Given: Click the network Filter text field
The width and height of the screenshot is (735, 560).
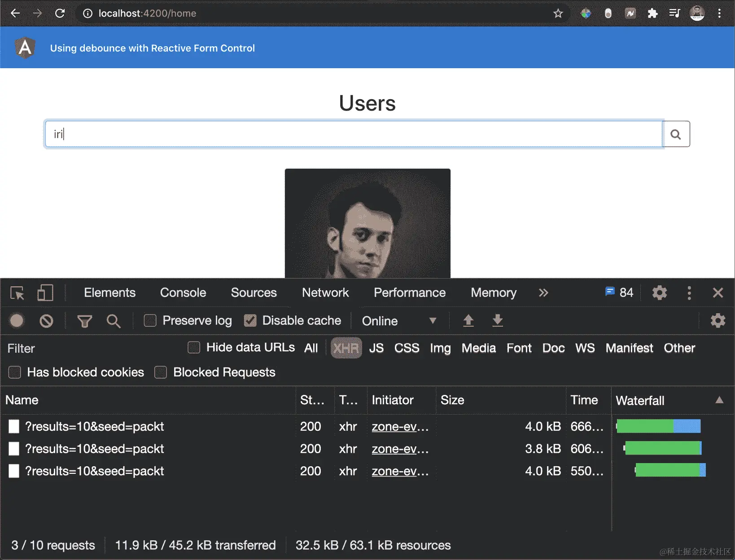Looking at the screenshot, I should (94, 349).
